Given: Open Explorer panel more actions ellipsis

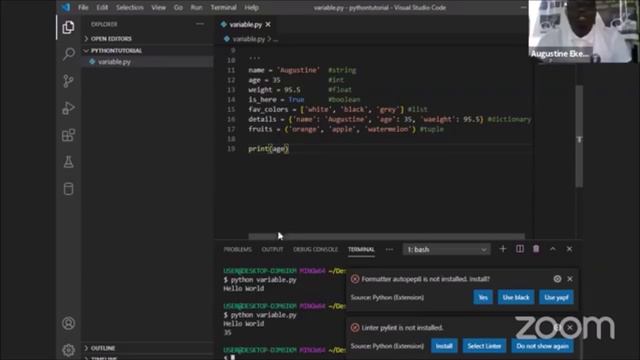Looking at the screenshot, I should click(200, 24).
